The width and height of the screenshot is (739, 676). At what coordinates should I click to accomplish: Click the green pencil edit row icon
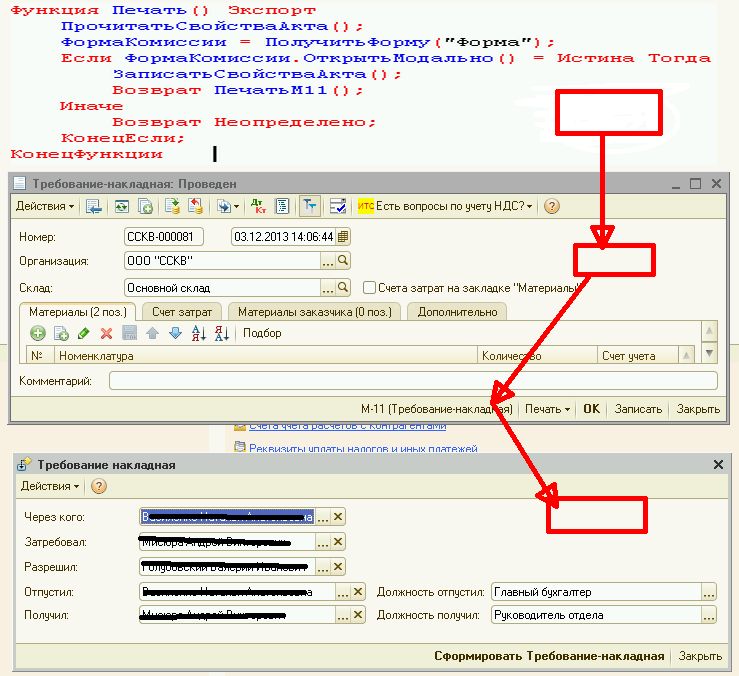click(x=84, y=333)
